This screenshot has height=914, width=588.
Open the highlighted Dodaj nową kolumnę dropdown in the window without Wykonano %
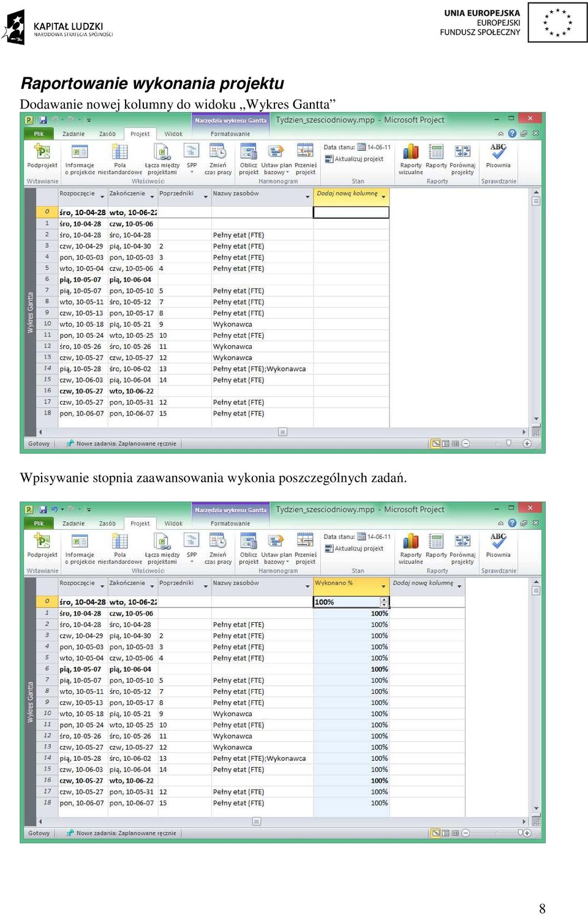(383, 197)
